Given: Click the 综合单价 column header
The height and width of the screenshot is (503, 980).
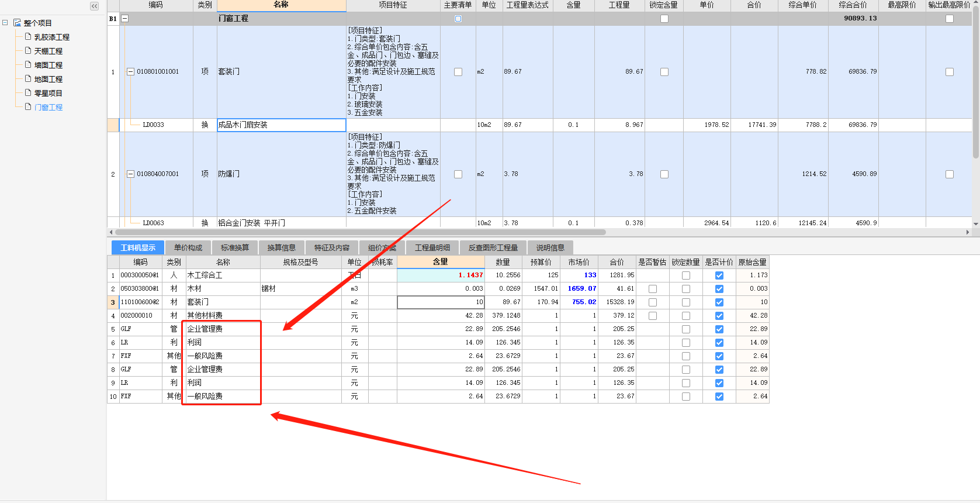Looking at the screenshot, I should (803, 5).
